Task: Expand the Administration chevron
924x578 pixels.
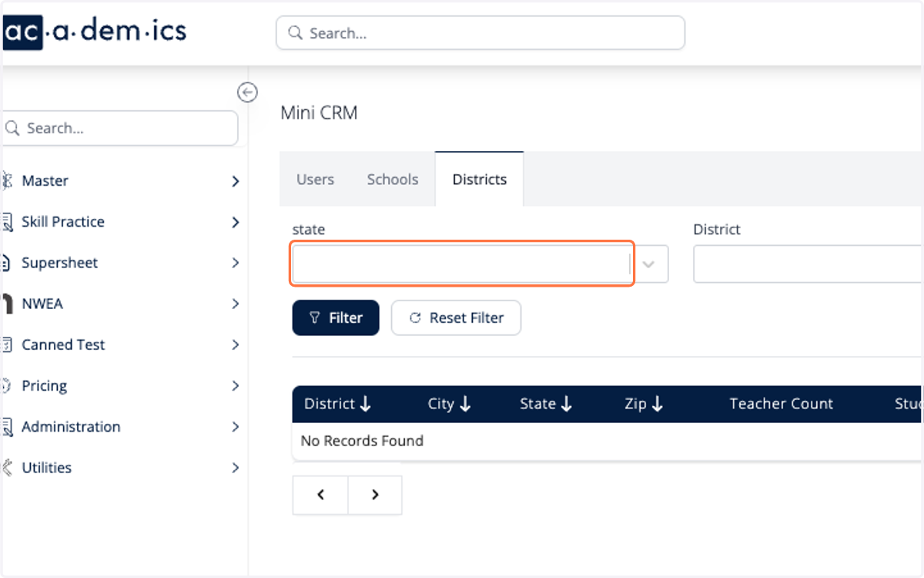Action: (x=236, y=427)
